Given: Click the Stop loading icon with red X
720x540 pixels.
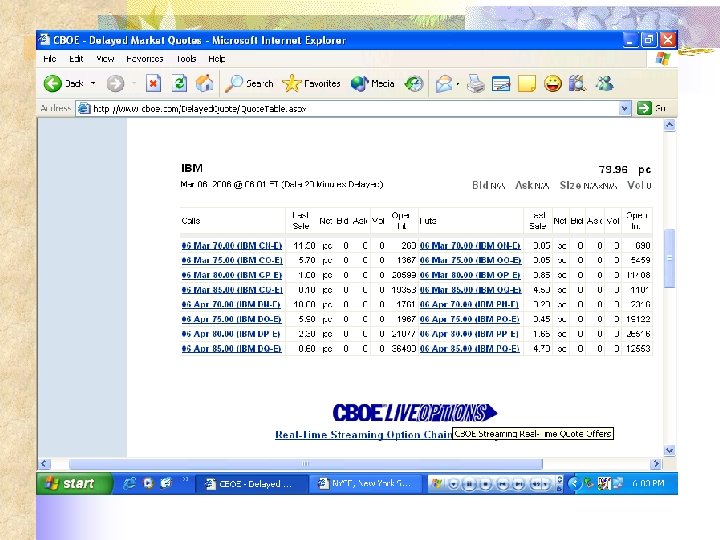Looking at the screenshot, I should [x=153, y=84].
